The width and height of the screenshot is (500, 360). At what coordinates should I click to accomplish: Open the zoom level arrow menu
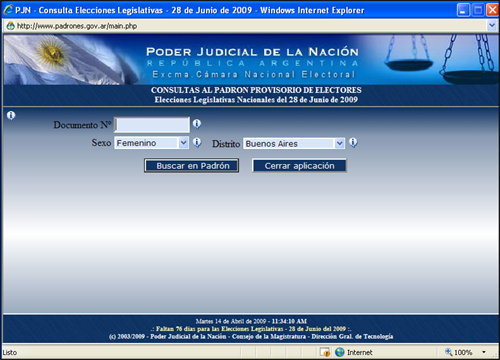coord(484,352)
